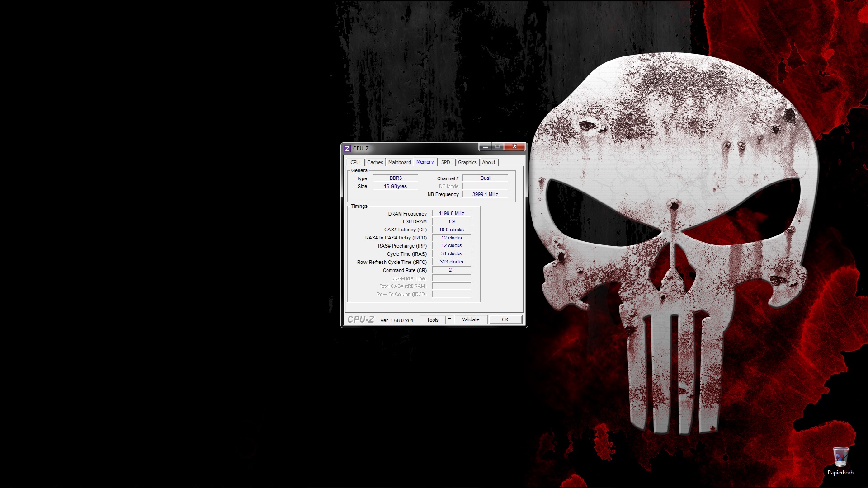
Task: Click the Tools button
Action: 432,319
